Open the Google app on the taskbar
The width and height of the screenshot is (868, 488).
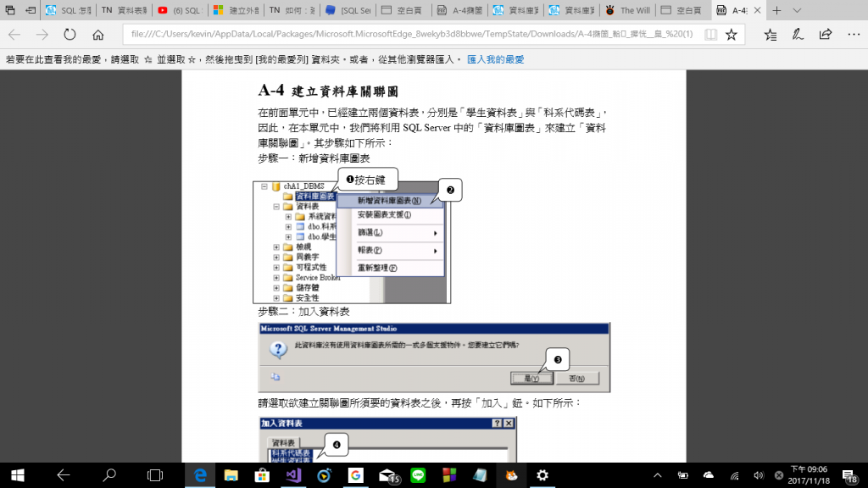coord(355,475)
